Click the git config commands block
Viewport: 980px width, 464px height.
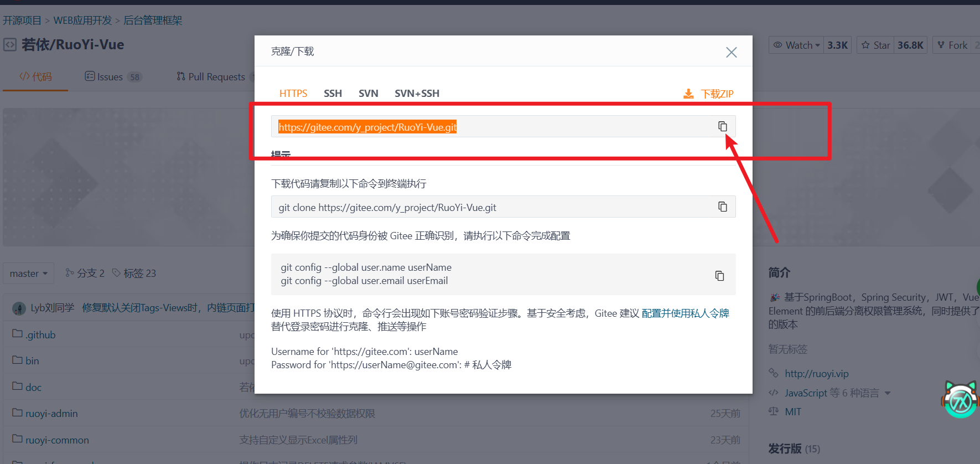[503, 274]
